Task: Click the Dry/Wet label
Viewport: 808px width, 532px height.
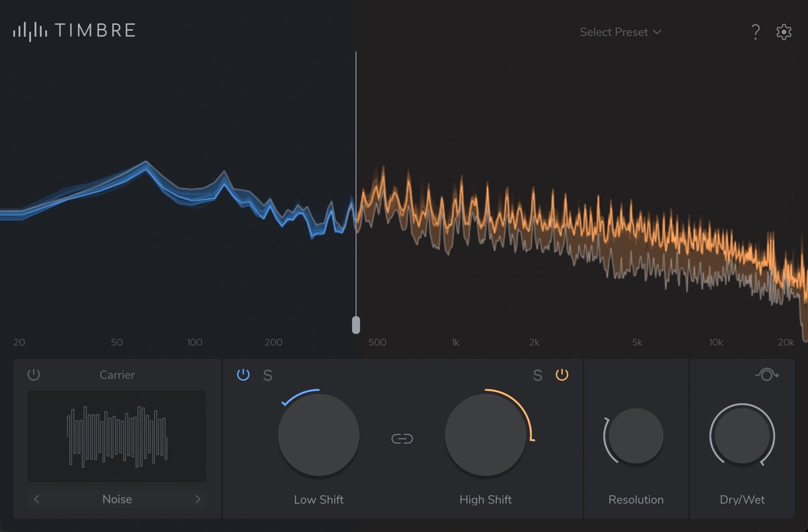Action: coord(742,500)
